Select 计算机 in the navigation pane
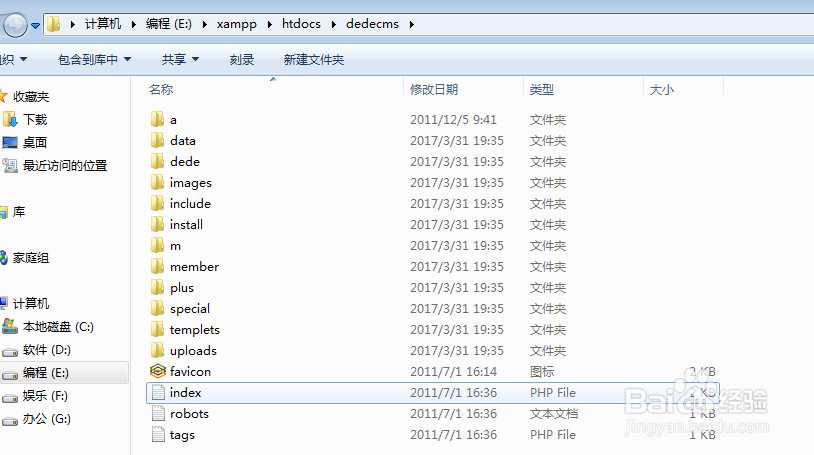The image size is (814, 455). (x=31, y=303)
